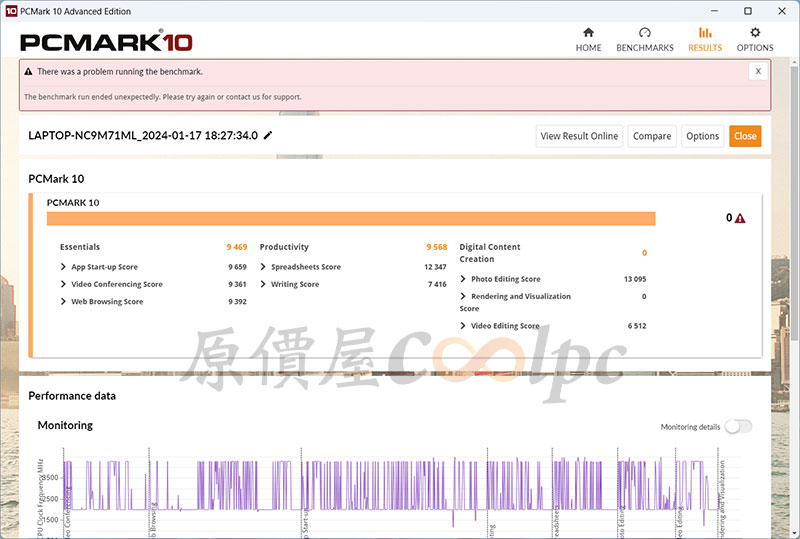Viewport: 800px width, 539px height.
Task: Open the OPTIONS tab
Action: click(755, 40)
